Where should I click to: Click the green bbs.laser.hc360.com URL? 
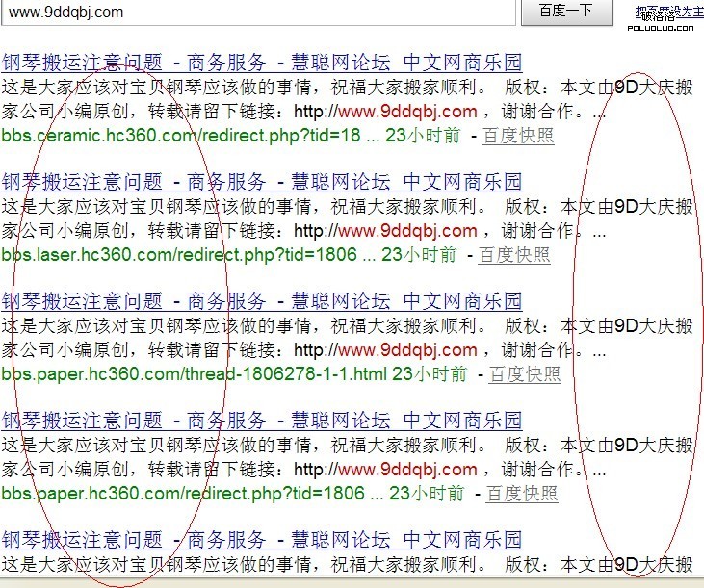[x=179, y=255]
